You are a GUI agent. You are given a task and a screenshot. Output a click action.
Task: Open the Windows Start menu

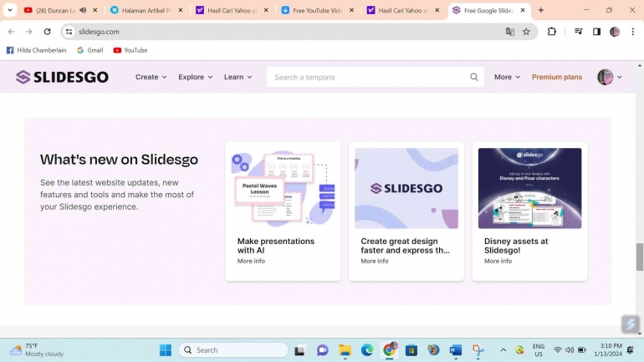coord(166,350)
